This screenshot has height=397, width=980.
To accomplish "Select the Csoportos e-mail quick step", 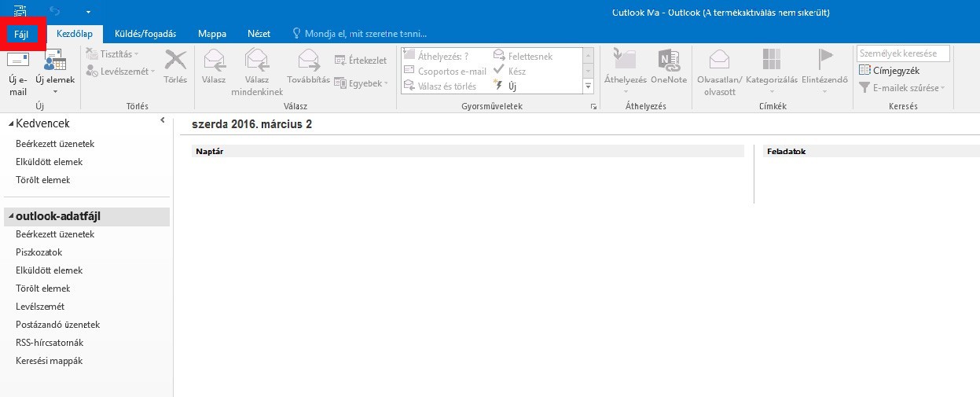I will 445,71.
